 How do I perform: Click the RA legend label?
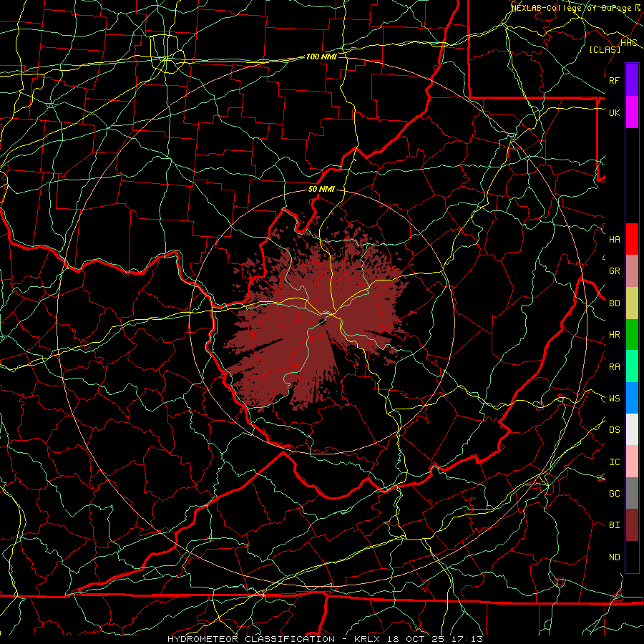[615, 367]
